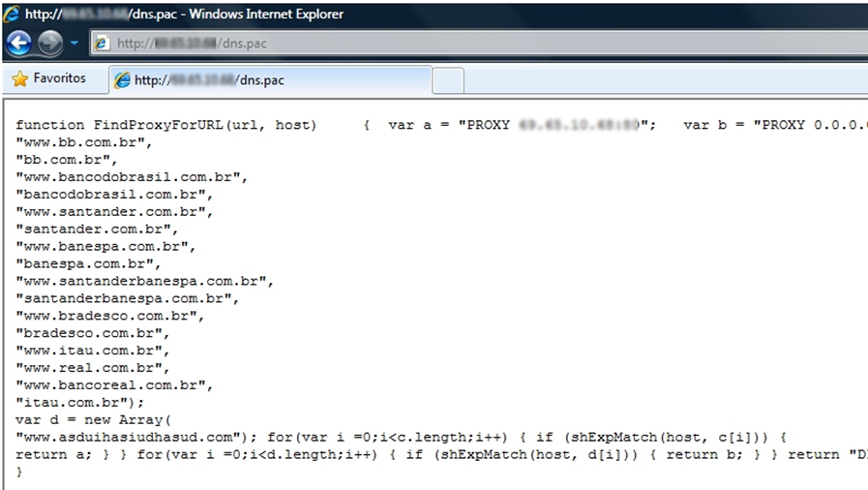Click the IE icon on the dns.pac tab

pos(122,80)
